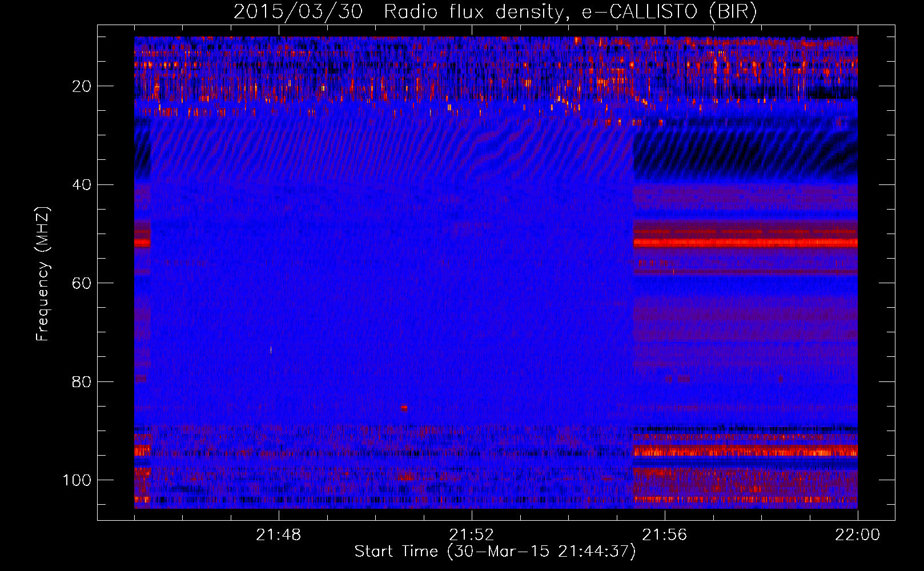The height and width of the screenshot is (571, 924).
Task: Click the small yellow spike near 73 MHz
Action: coord(271,350)
